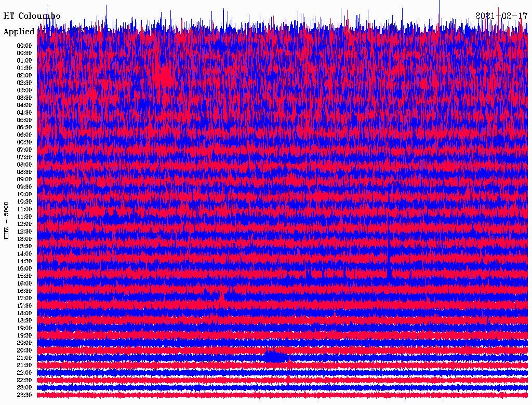This screenshot has height=405, width=532.
Task: Click the 22:30 time label
Action: click(24, 380)
